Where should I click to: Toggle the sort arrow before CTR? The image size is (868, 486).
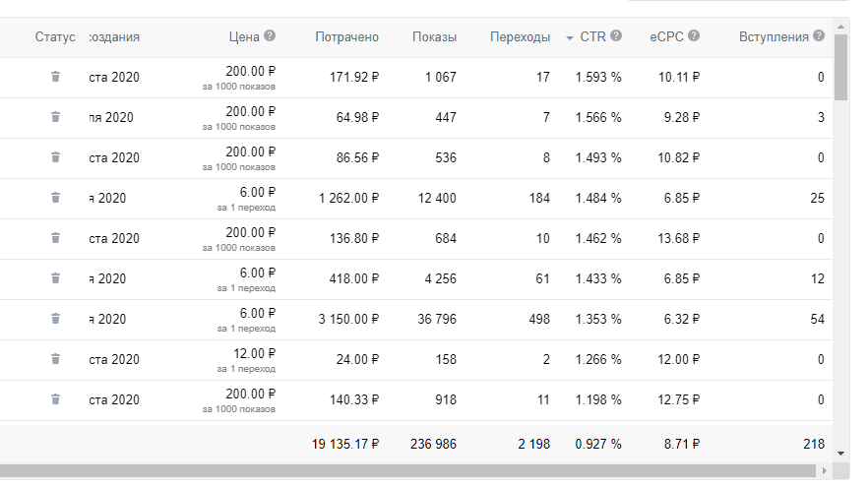(570, 37)
